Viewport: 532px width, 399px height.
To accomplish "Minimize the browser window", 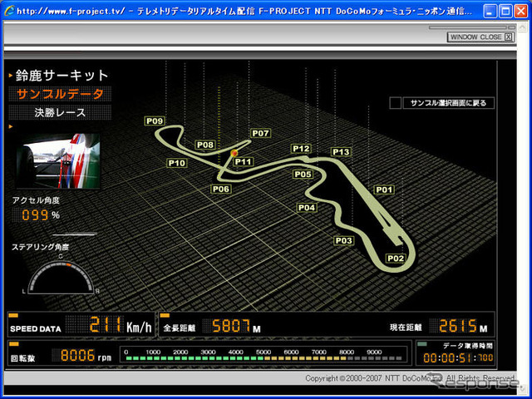I will click(x=490, y=12).
